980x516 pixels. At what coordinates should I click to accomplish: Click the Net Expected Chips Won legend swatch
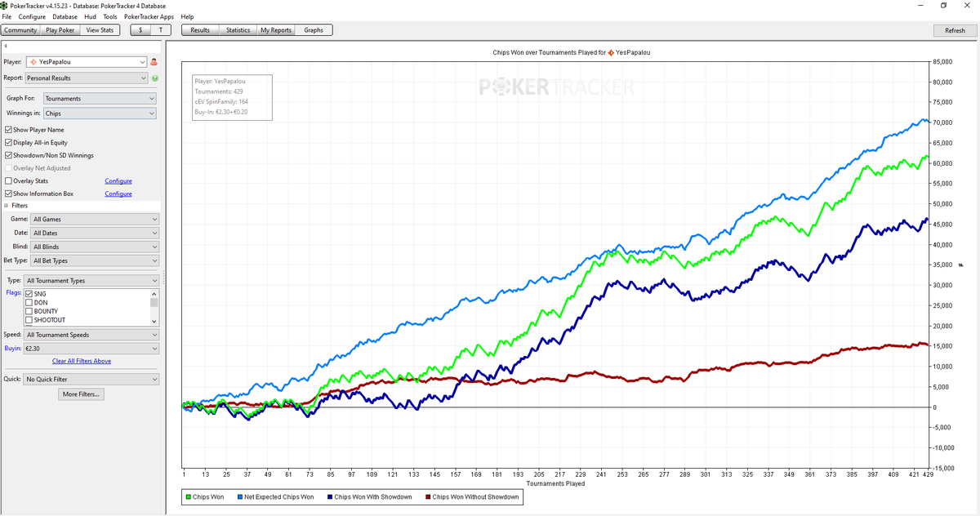point(240,496)
